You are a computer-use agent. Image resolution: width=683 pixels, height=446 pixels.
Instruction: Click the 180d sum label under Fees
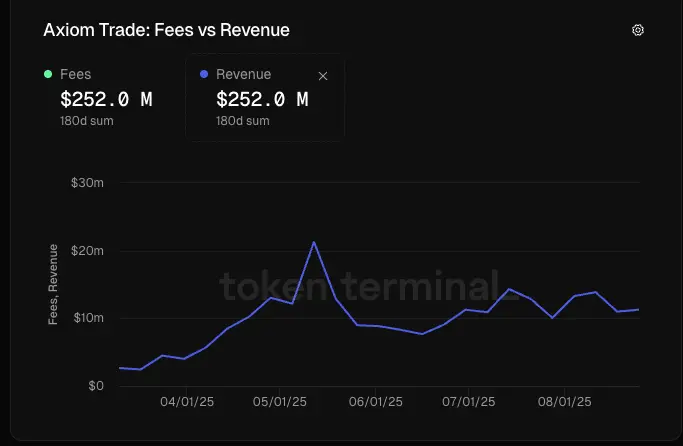[87, 121]
